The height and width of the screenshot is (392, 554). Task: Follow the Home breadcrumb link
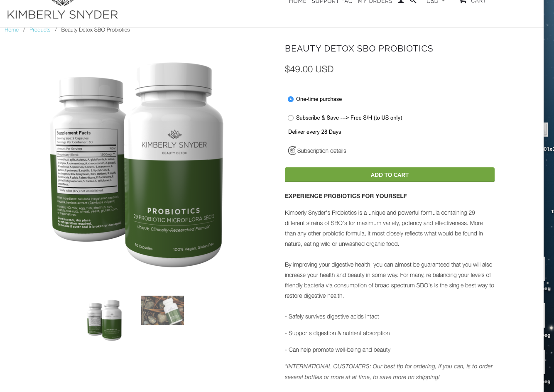click(x=12, y=30)
